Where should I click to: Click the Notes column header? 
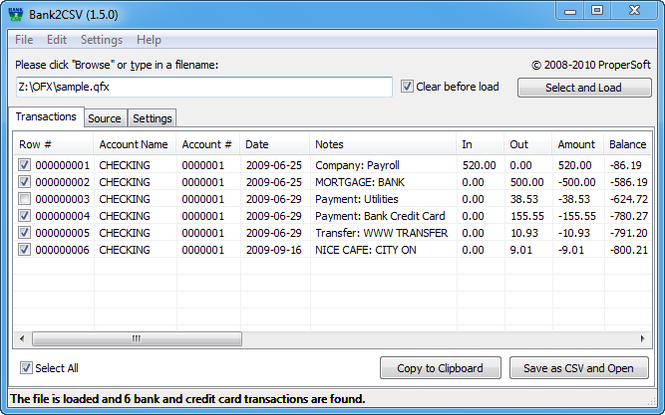point(383,145)
